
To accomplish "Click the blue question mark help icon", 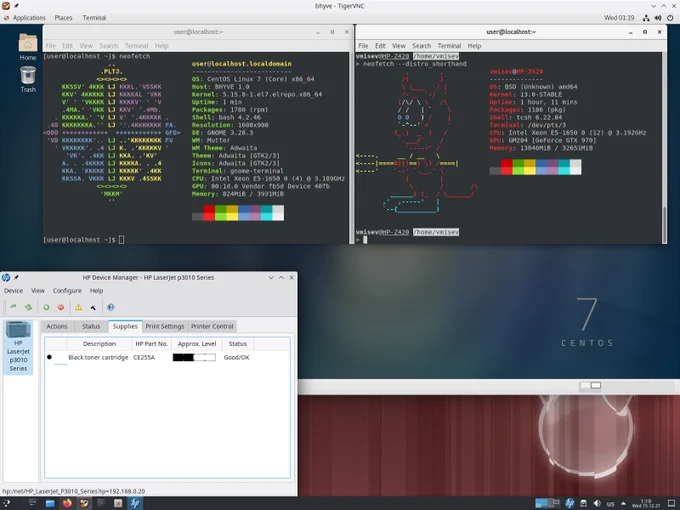I will tap(111, 307).
